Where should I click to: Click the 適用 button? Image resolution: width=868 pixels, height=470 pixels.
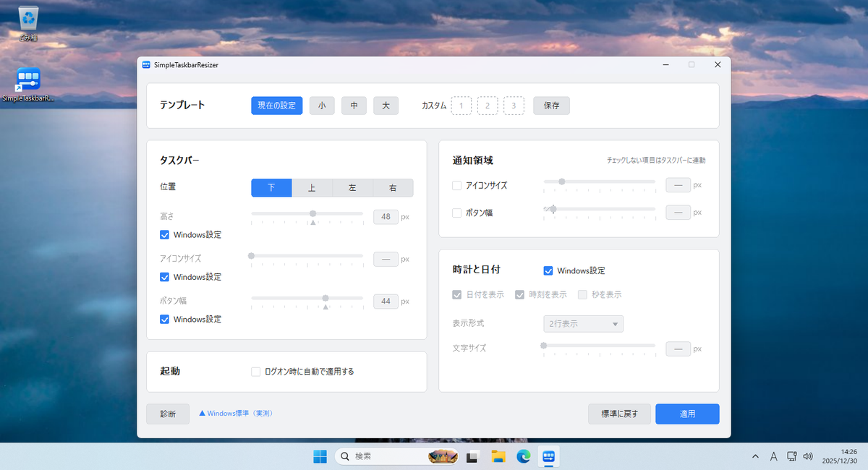(687, 414)
